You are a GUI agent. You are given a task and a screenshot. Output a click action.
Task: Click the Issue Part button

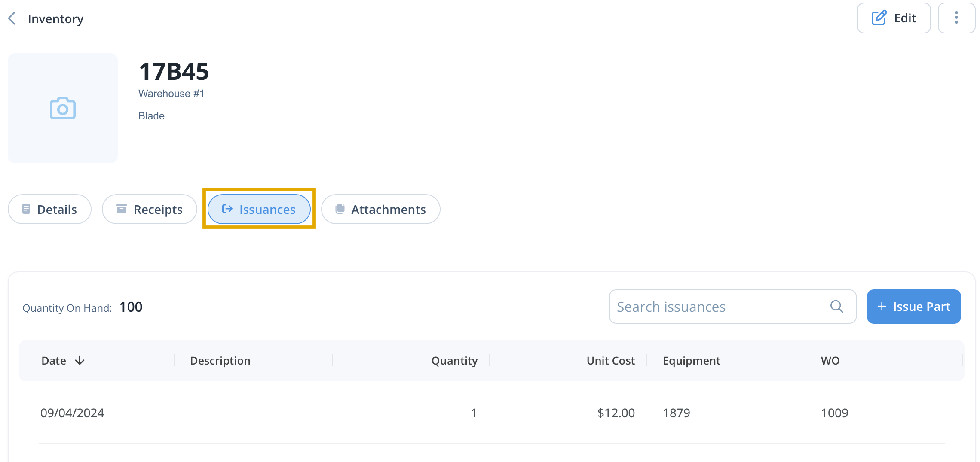tap(914, 307)
